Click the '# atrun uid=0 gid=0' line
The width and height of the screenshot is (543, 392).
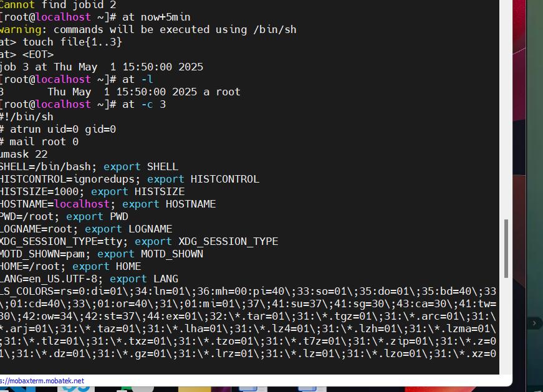tap(58, 129)
